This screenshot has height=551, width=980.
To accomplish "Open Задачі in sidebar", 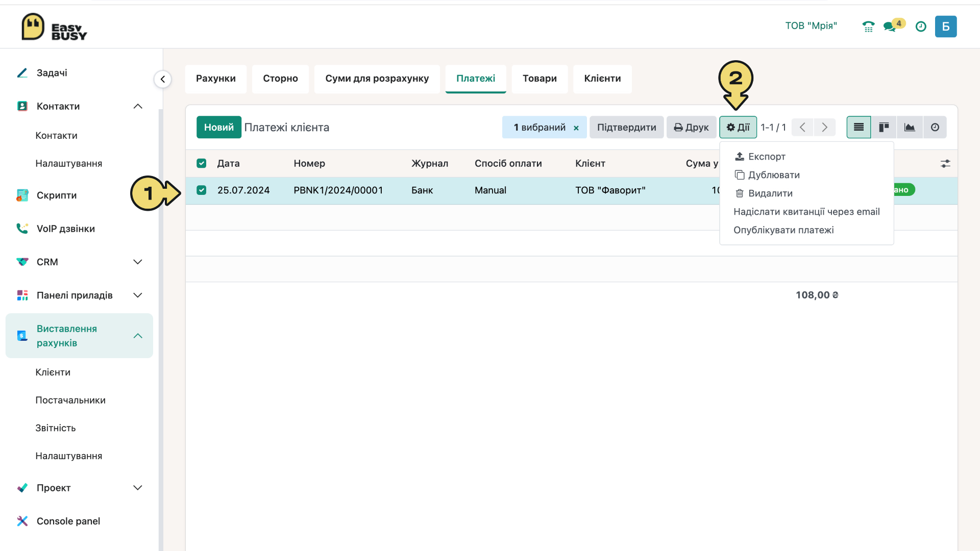I will (52, 73).
